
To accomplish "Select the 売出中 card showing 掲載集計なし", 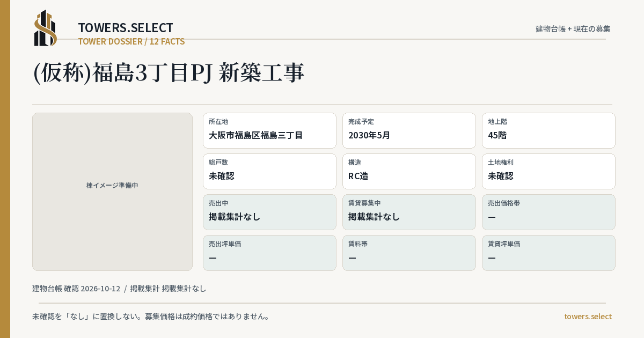I will [269, 212].
